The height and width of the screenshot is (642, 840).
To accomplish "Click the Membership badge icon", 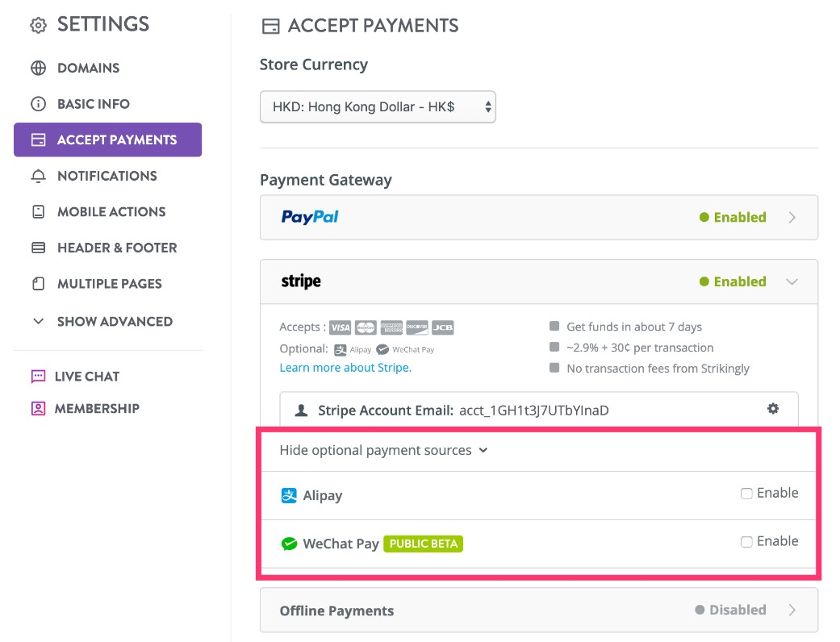I will [x=37, y=408].
